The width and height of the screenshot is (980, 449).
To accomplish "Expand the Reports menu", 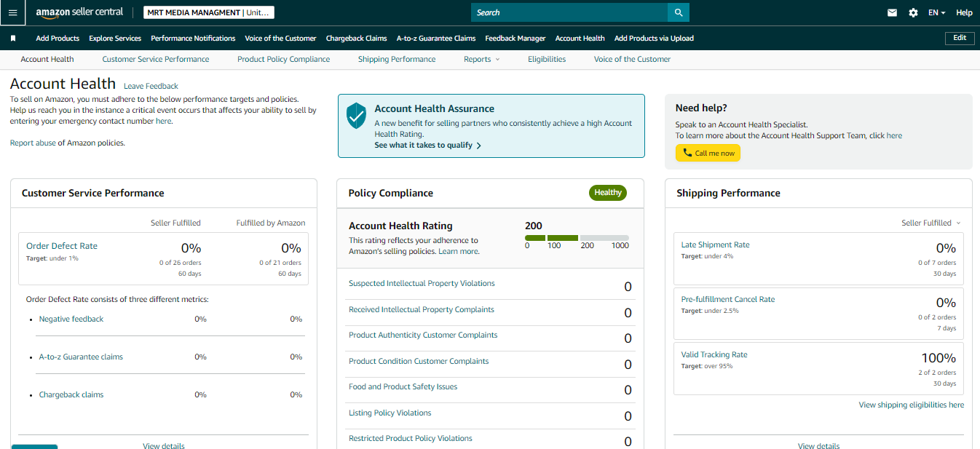I will point(482,59).
